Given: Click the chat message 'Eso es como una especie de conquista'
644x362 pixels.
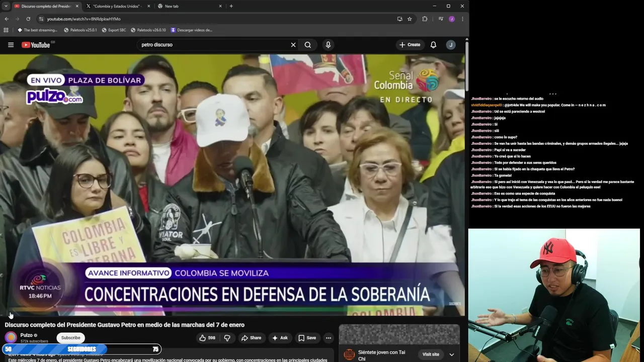Looking at the screenshot, I should coord(513,194).
